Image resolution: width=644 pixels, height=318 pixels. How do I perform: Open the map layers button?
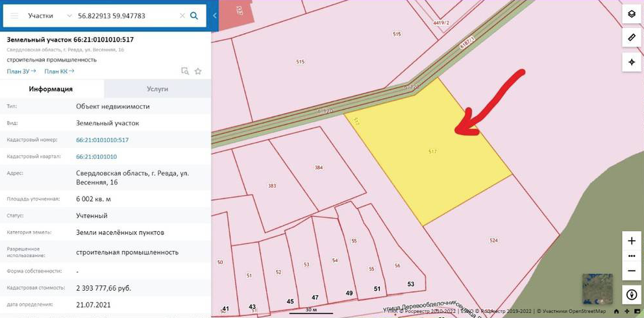632,14
